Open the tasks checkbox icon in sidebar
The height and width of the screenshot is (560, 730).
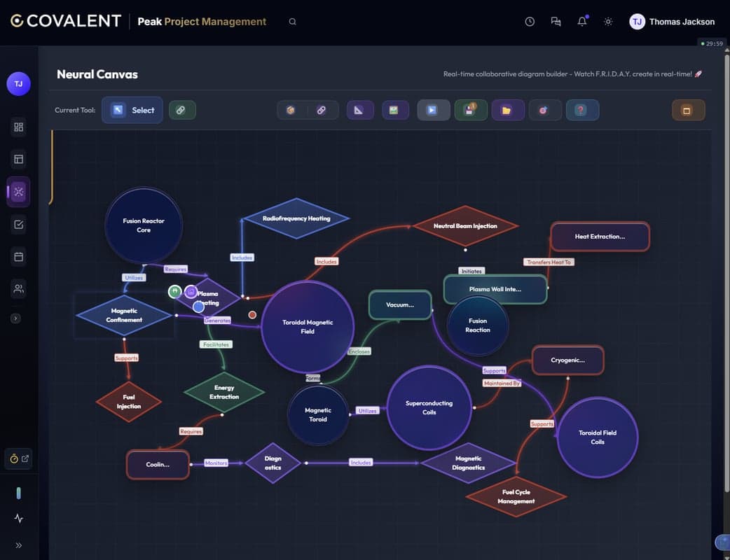tap(19, 225)
